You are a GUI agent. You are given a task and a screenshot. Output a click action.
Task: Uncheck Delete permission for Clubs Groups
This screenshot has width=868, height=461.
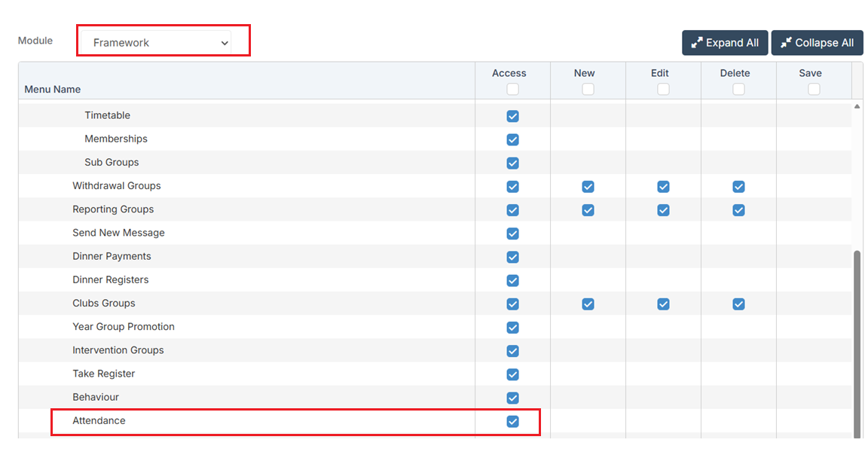(x=738, y=304)
